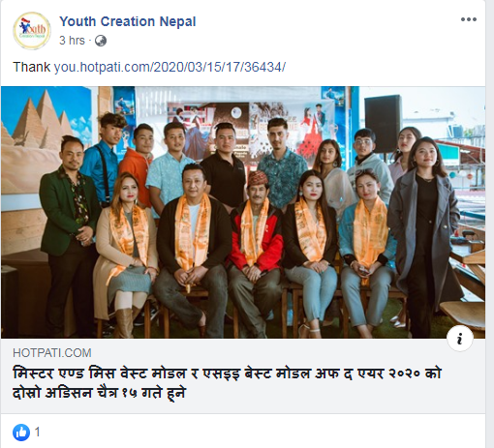Click the HOTPATI.COM source domain label
This screenshot has height=448, width=494.
click(x=52, y=353)
